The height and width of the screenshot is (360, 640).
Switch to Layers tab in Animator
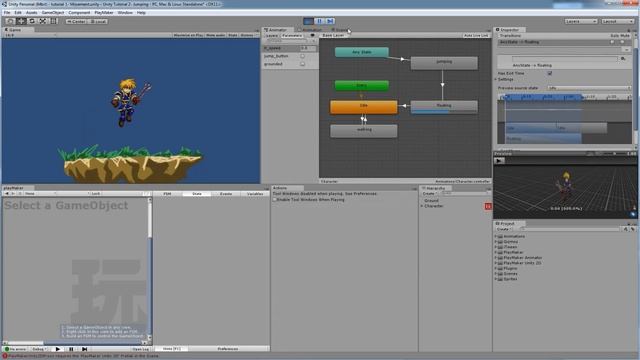click(x=271, y=36)
